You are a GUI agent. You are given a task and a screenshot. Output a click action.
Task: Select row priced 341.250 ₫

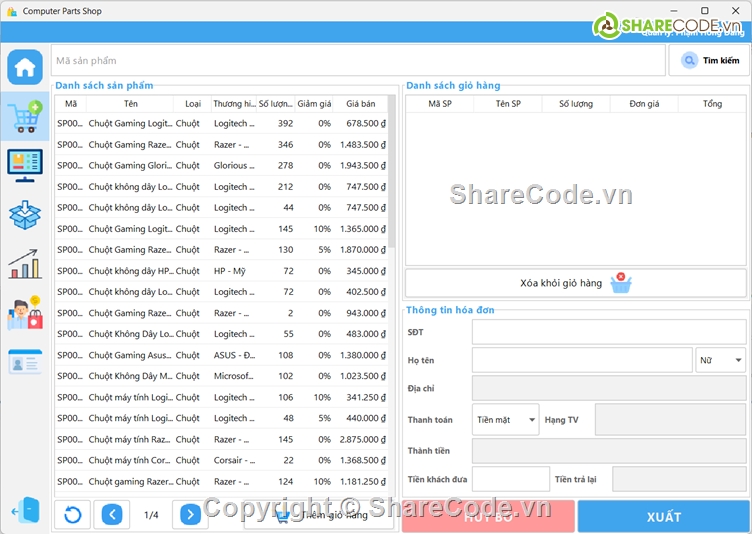point(221,397)
